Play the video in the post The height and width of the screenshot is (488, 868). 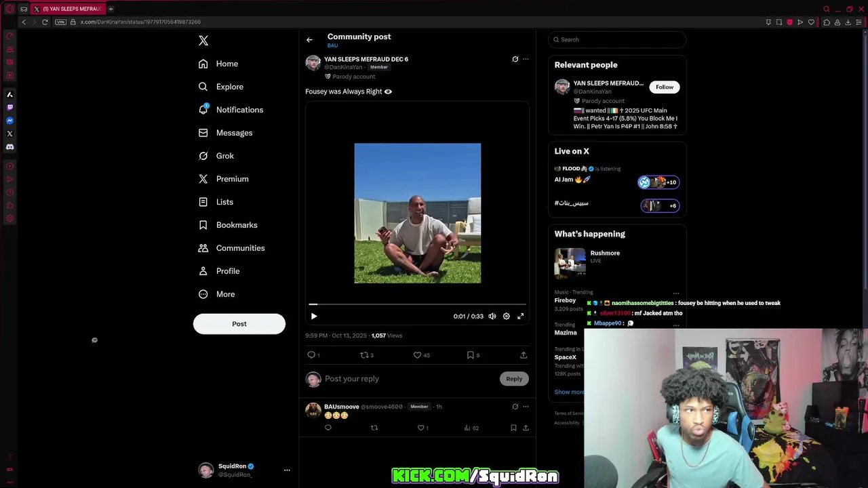click(313, 316)
